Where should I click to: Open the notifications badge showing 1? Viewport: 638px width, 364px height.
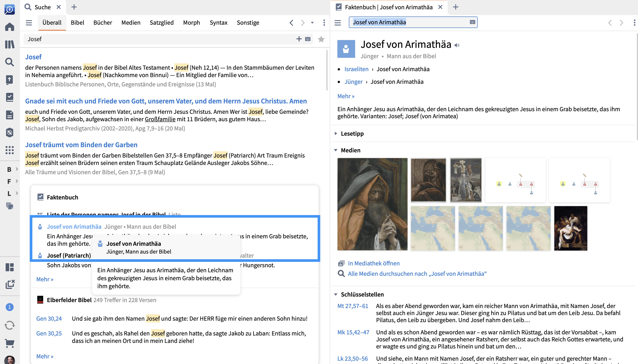pyautogui.click(x=9, y=307)
